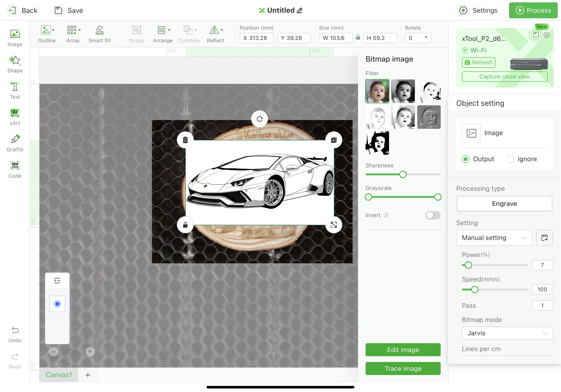Click the rotate handle above image
Image resolution: width=561 pixels, height=392 pixels.
260,119
